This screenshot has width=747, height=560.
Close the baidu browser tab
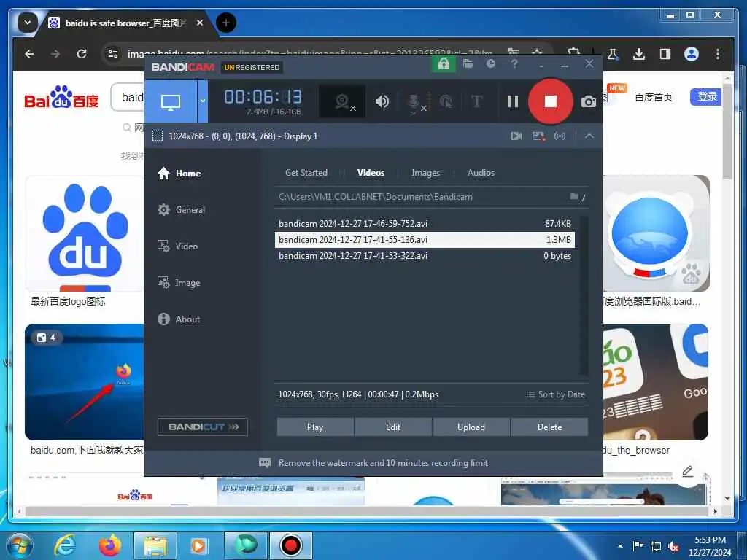(200, 23)
